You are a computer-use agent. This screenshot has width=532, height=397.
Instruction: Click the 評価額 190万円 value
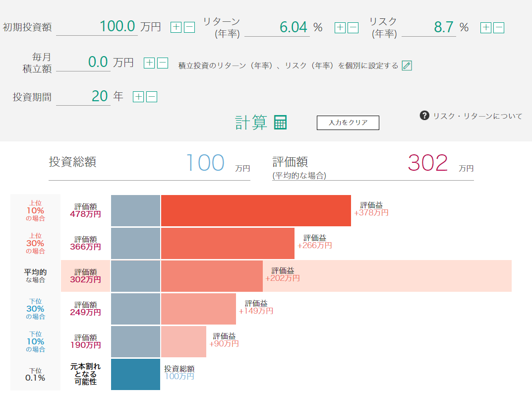[x=85, y=341]
